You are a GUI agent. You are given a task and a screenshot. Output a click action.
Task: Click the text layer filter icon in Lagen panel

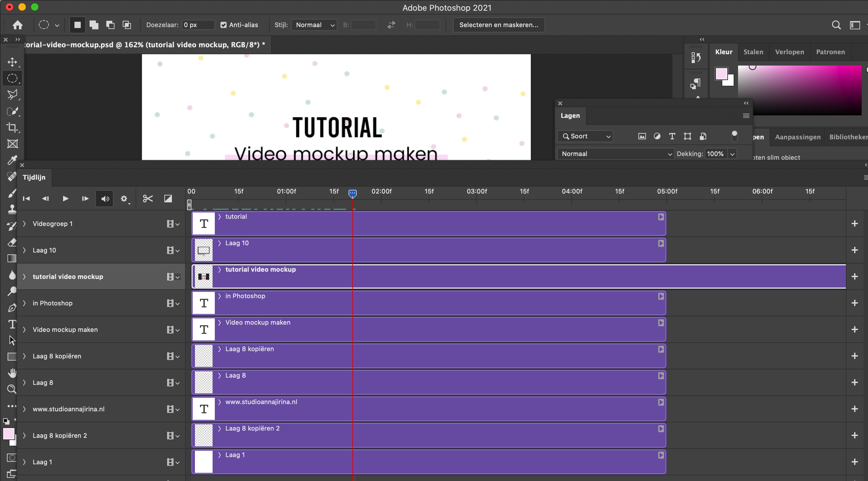click(672, 136)
